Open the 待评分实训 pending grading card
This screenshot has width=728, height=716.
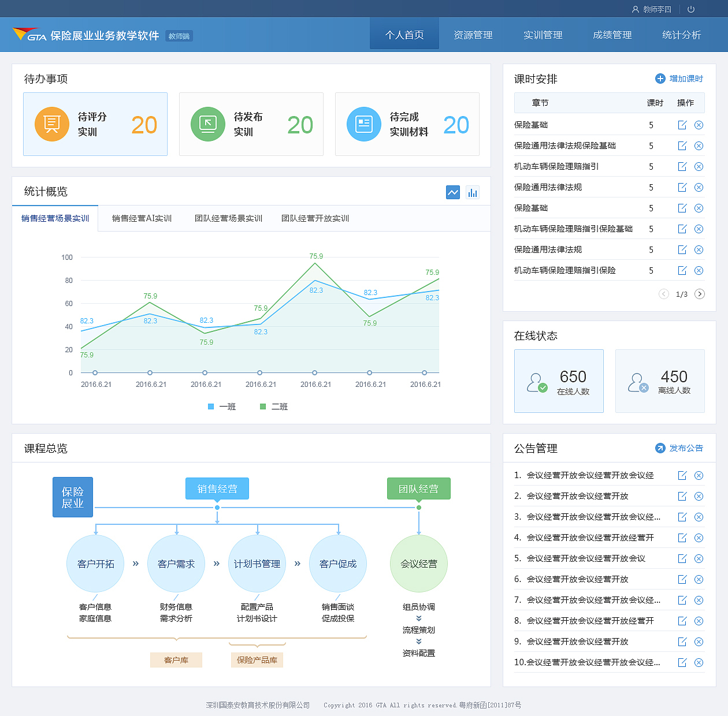point(95,124)
